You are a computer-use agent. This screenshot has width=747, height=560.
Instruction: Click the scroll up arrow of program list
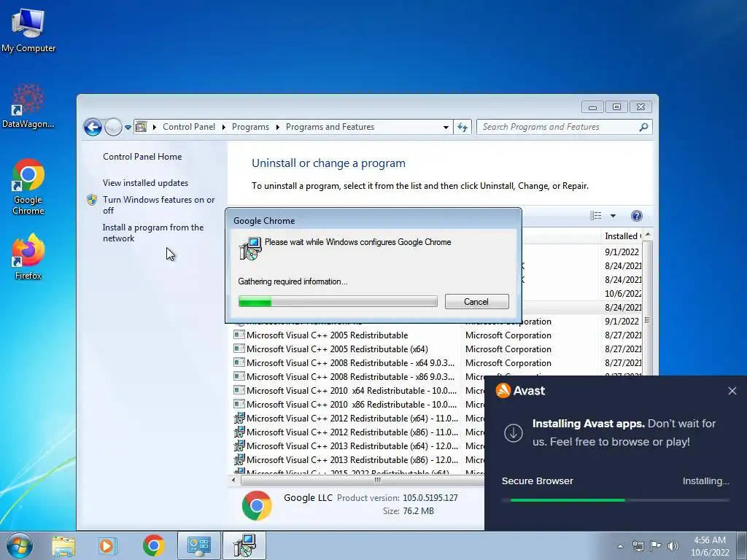coord(648,236)
